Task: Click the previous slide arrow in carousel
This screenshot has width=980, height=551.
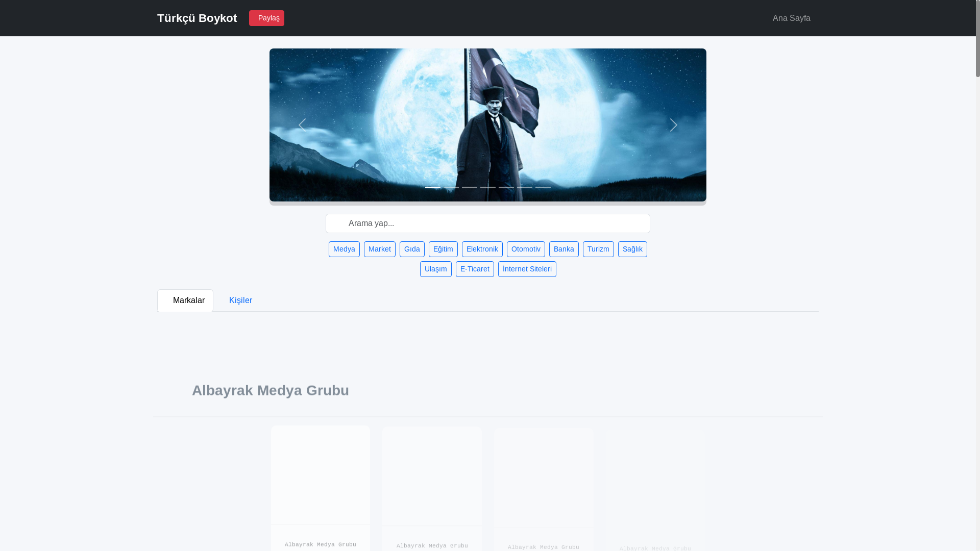Action: coord(302,125)
